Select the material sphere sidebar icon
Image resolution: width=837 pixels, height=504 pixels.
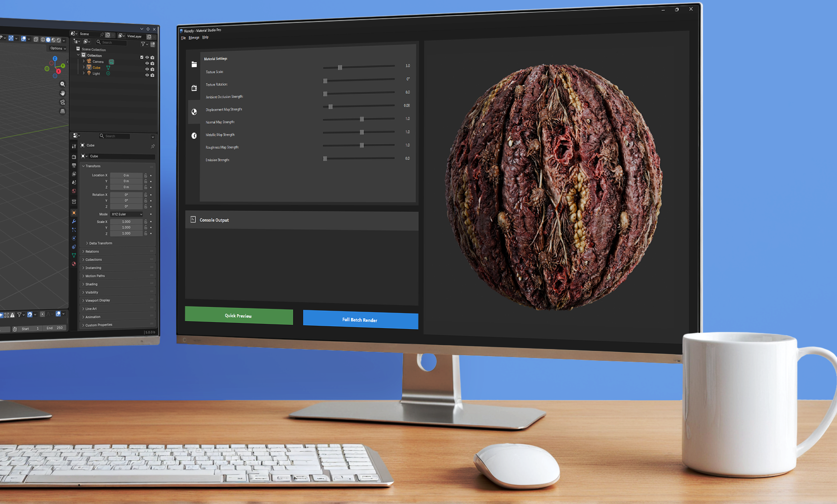(194, 112)
